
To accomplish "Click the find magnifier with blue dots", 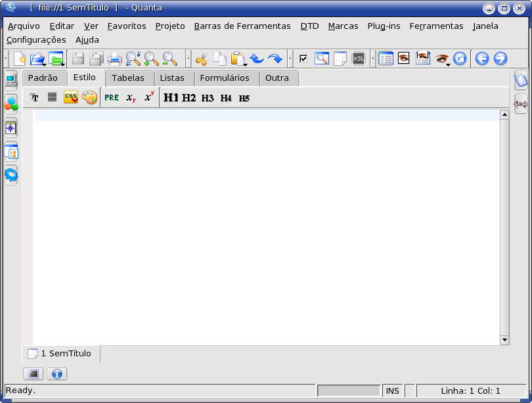I will [133, 59].
